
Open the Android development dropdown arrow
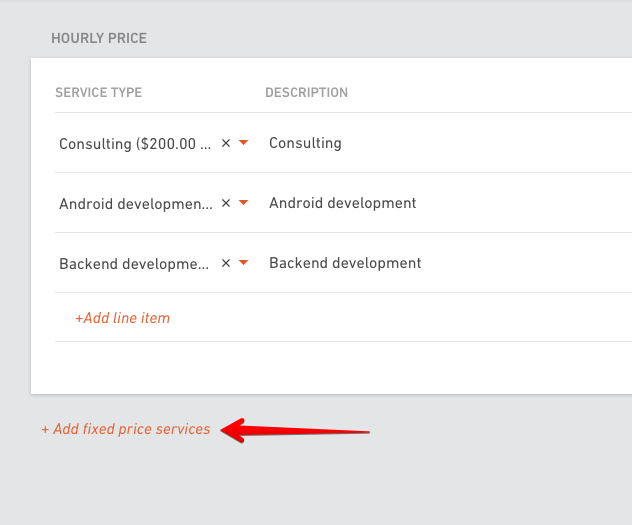[243, 203]
